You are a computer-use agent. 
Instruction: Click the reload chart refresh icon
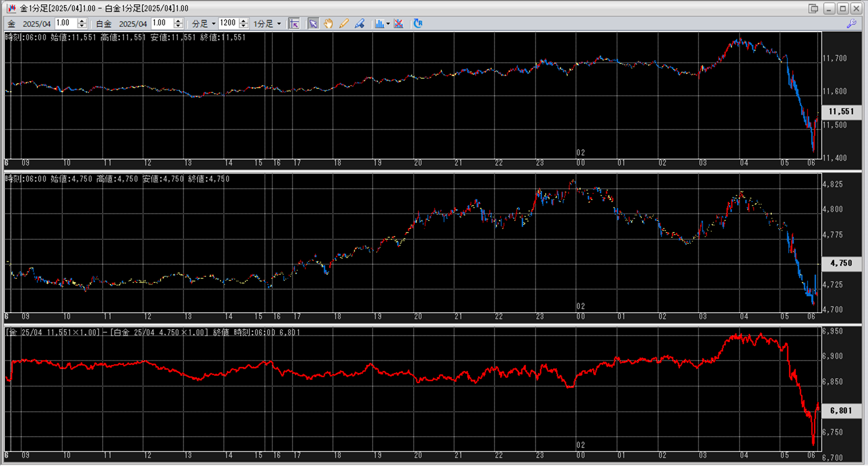click(x=418, y=24)
